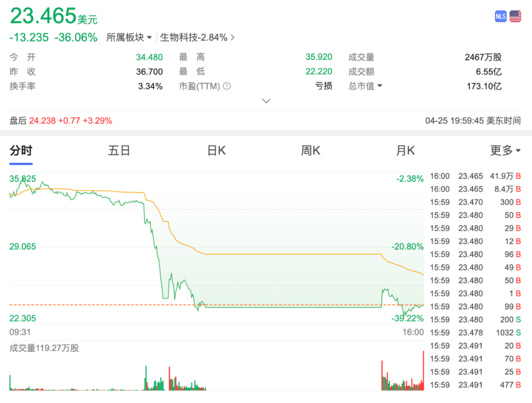Viewport: 532px width, 403px height.
Task: Select the 15:59 trade with 1032 S
Action: tap(474, 333)
